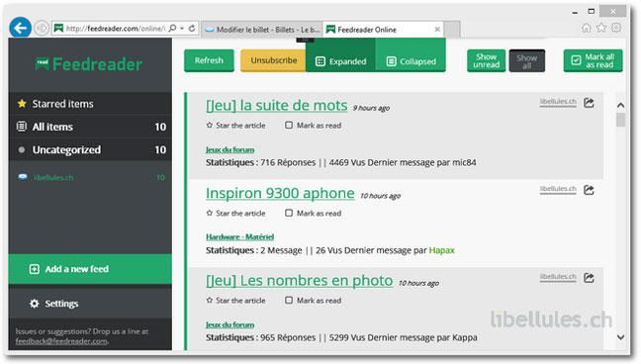Open Jeux du forum link under Les nombres en photo

[229, 324]
